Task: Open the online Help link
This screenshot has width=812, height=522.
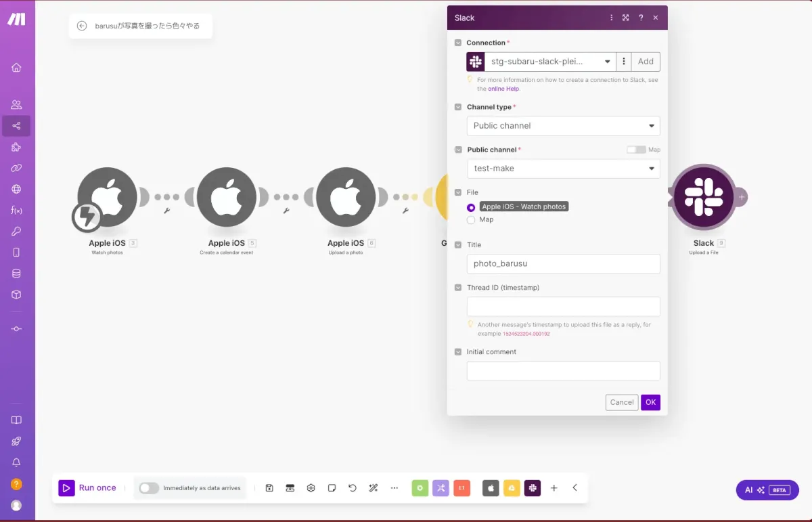Action: (x=503, y=89)
